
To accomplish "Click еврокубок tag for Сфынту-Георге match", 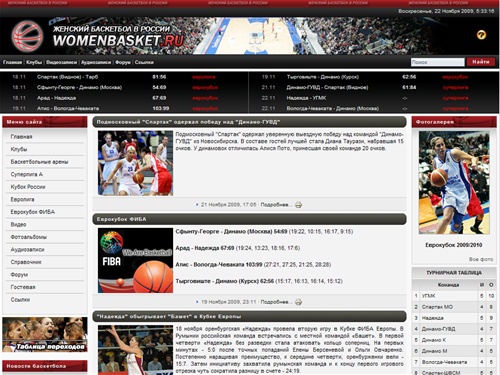I will pos(205,88).
